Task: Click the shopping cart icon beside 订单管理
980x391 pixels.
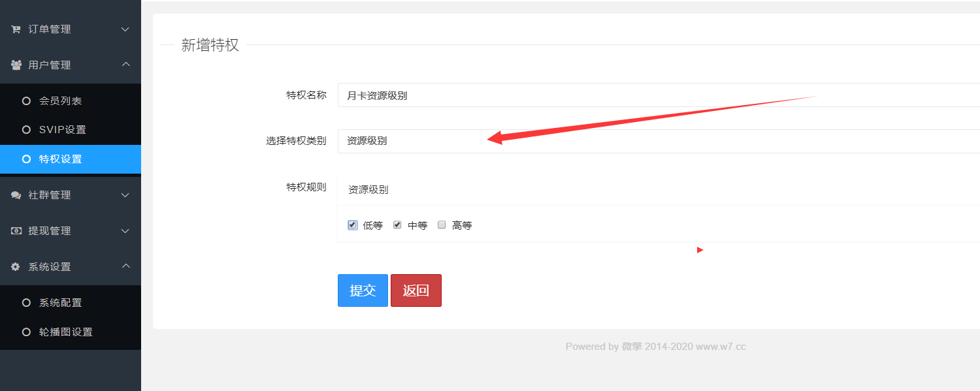Action: pos(16,29)
